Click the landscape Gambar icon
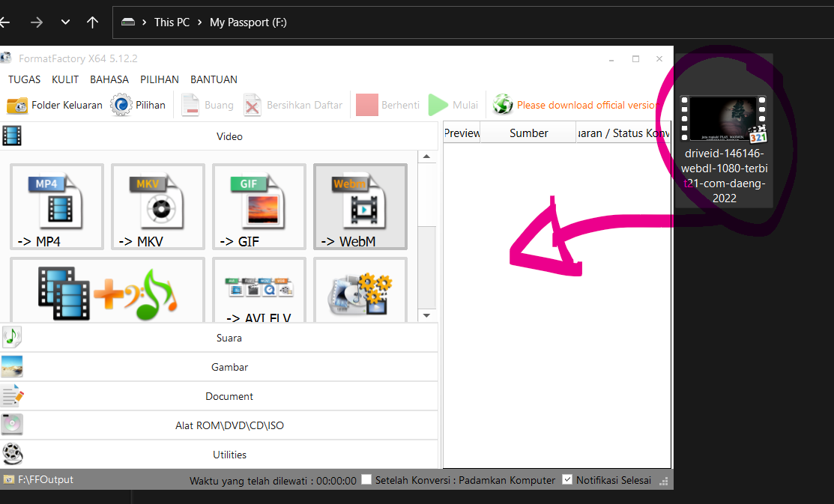 point(12,367)
